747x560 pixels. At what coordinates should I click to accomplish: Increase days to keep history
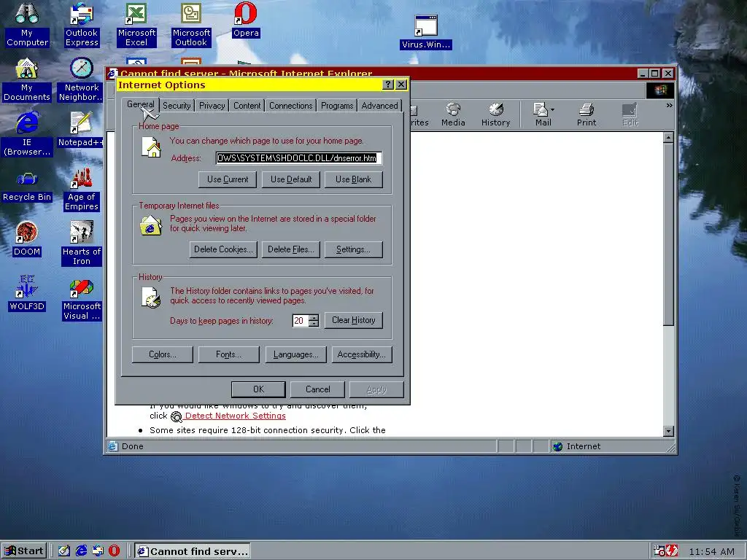click(314, 318)
